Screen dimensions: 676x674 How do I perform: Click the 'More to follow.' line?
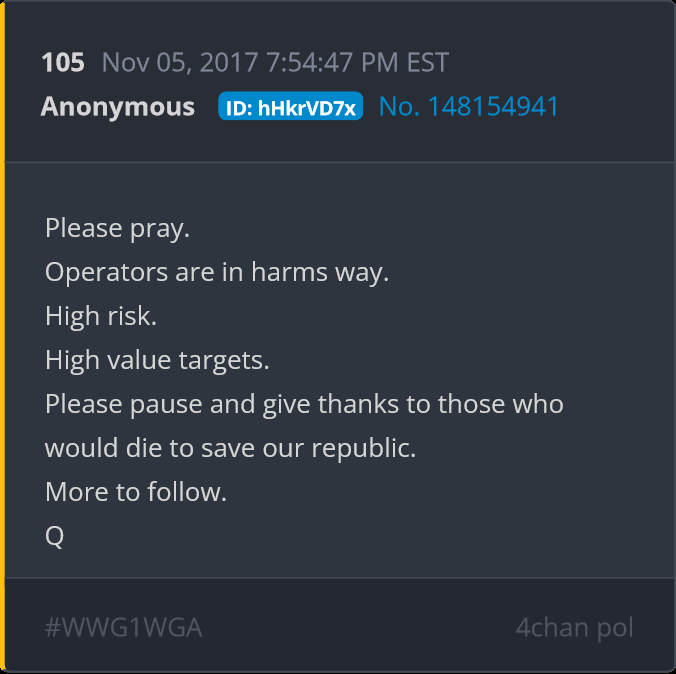136,492
